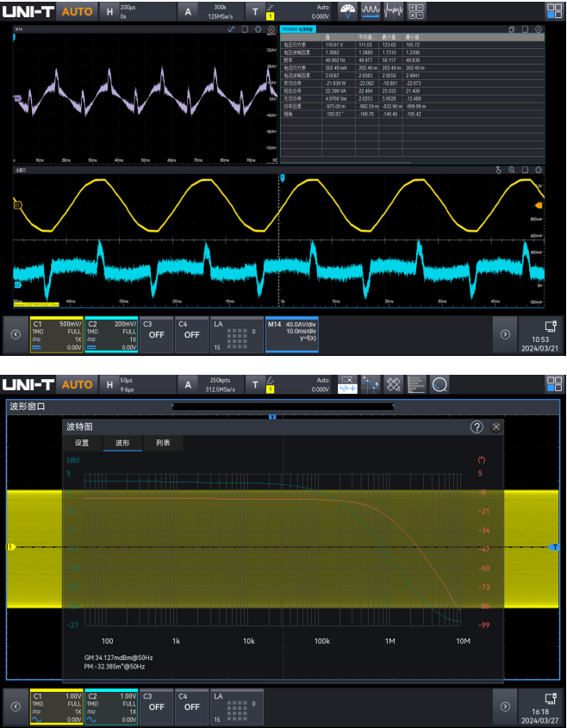Click the yellow C1 ground level marker on 波形窗口
Screen dimensions: 567x728
coord(11,547)
